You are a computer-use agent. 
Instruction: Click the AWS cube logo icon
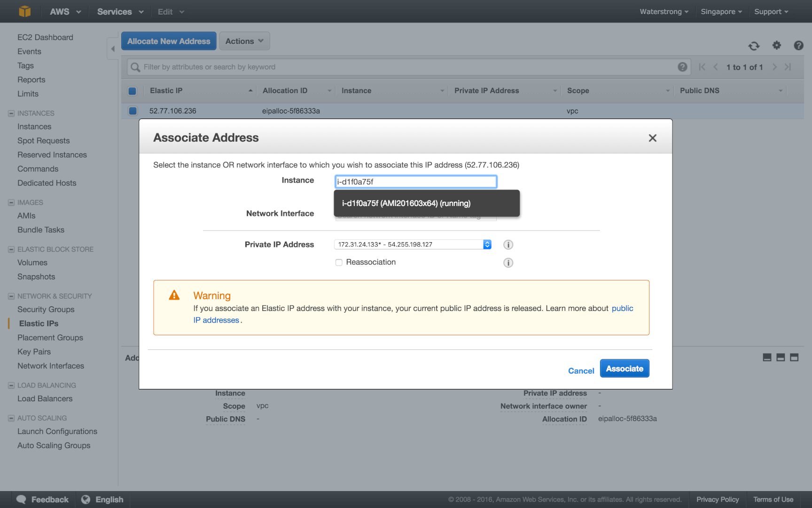(25, 11)
